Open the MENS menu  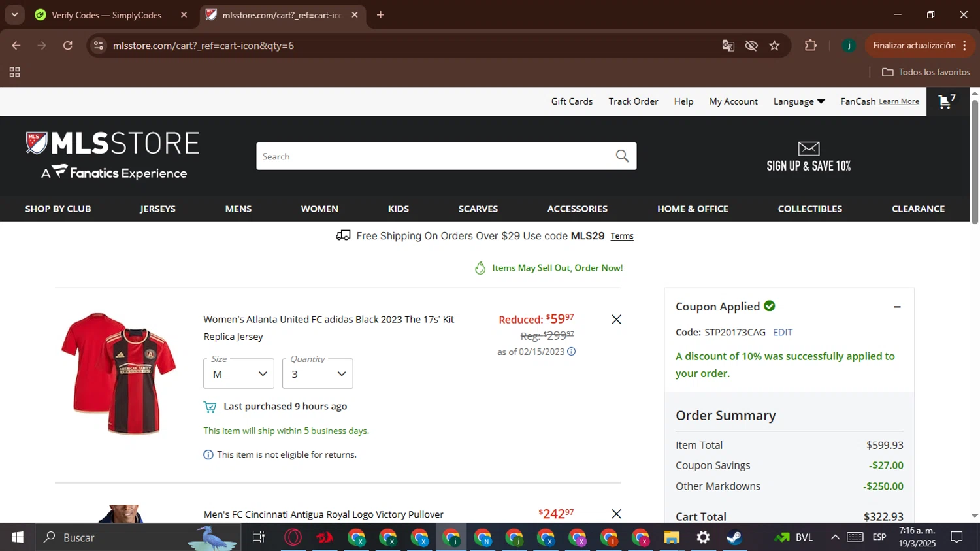(x=238, y=209)
